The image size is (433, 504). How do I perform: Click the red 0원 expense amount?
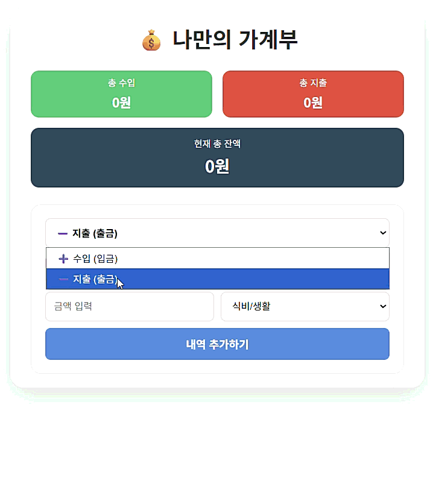pyautogui.click(x=313, y=102)
